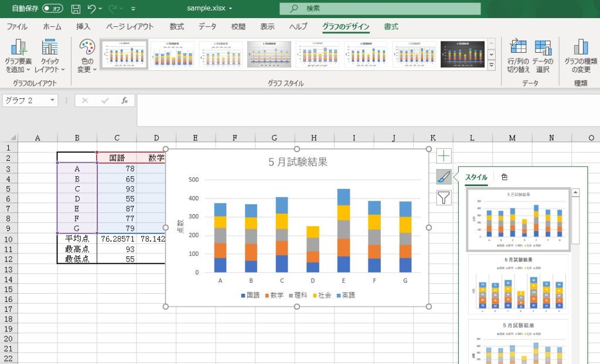This screenshot has width=600, height=364.
Task: Click the chart filter funnel button
Action: (444, 198)
